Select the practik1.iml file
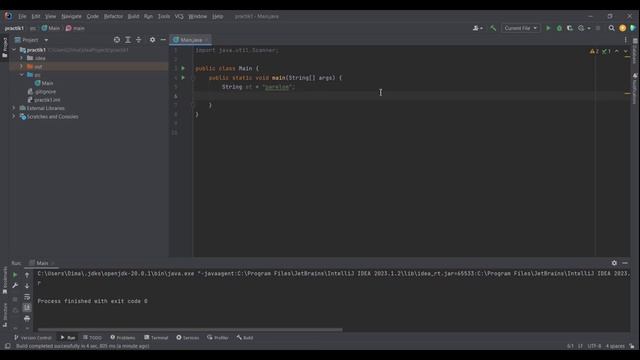Screen dimensions: 640x360 pos(44,100)
